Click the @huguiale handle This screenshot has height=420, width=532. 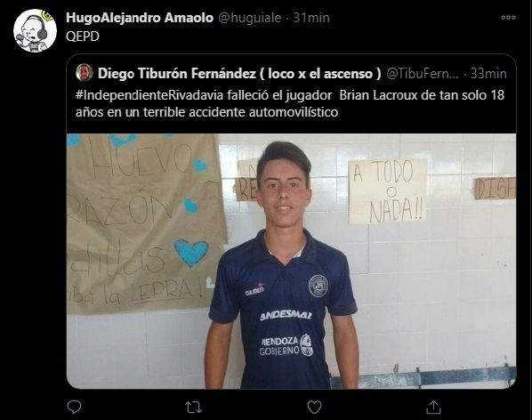(x=249, y=18)
